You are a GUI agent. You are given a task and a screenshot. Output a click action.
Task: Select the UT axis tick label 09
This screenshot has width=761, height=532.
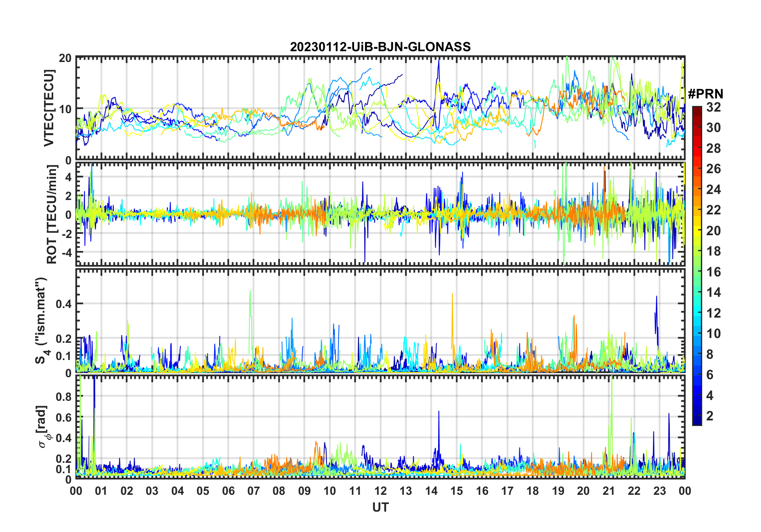coord(304,491)
